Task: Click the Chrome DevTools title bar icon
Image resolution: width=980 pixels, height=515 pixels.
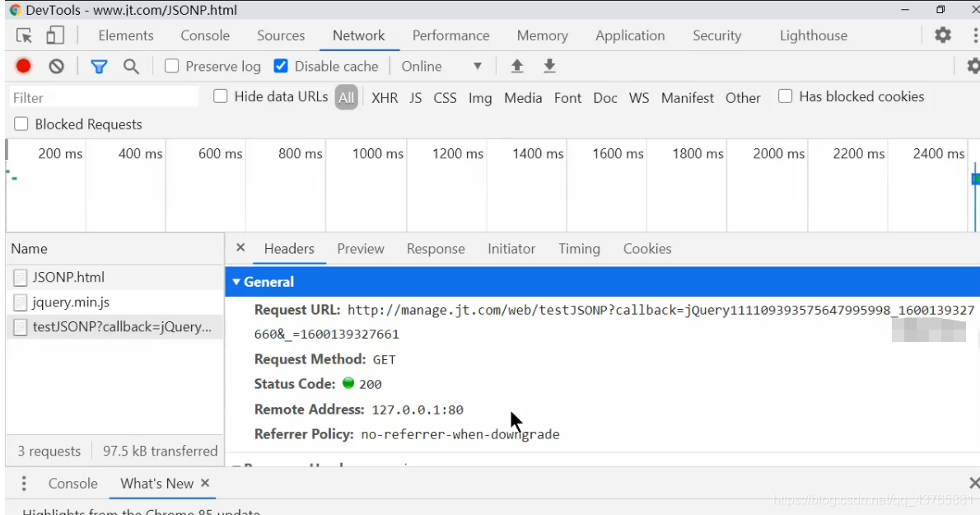Action: coord(15,10)
